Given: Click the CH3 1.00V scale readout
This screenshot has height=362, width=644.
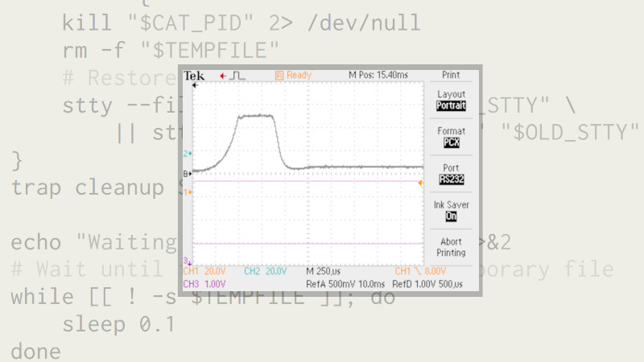Looking at the screenshot, I should tap(204, 284).
